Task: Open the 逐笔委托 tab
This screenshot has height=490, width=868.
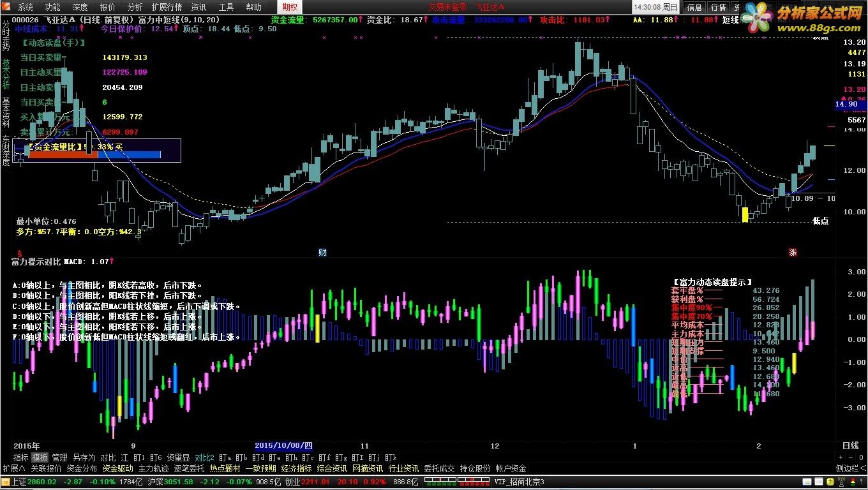Action: (x=189, y=468)
